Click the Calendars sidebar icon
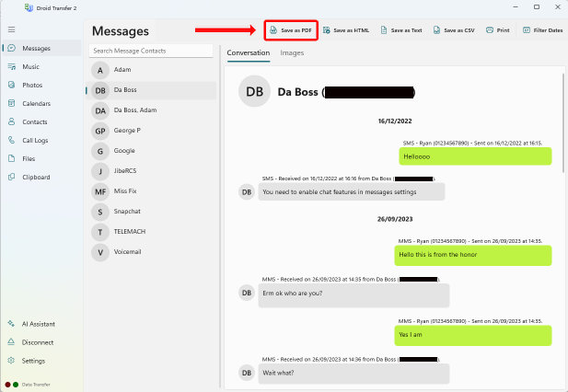 (x=12, y=103)
